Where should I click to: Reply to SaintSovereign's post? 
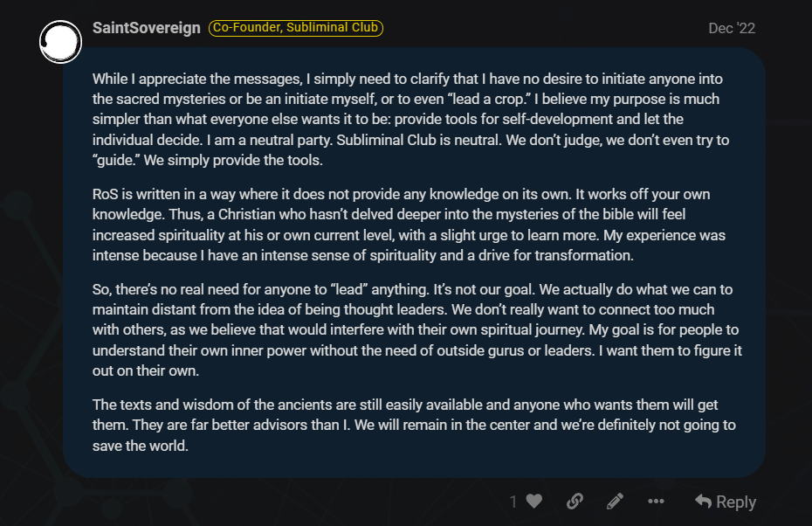click(726, 502)
